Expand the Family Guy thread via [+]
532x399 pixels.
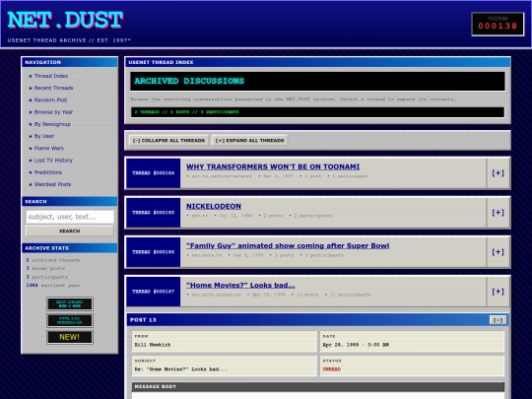[498, 252]
